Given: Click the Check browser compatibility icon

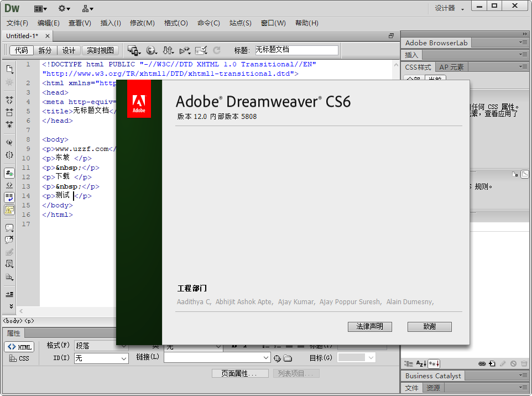Looking at the screenshot, I should (201, 50).
